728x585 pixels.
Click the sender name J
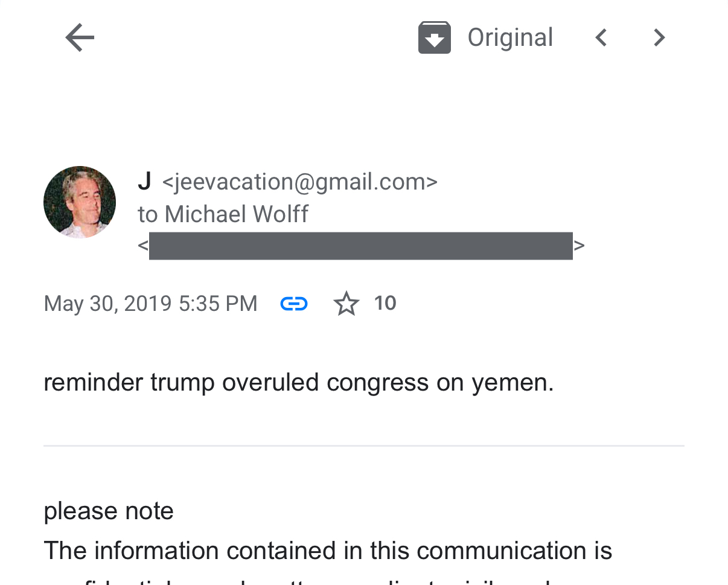pyautogui.click(x=144, y=182)
